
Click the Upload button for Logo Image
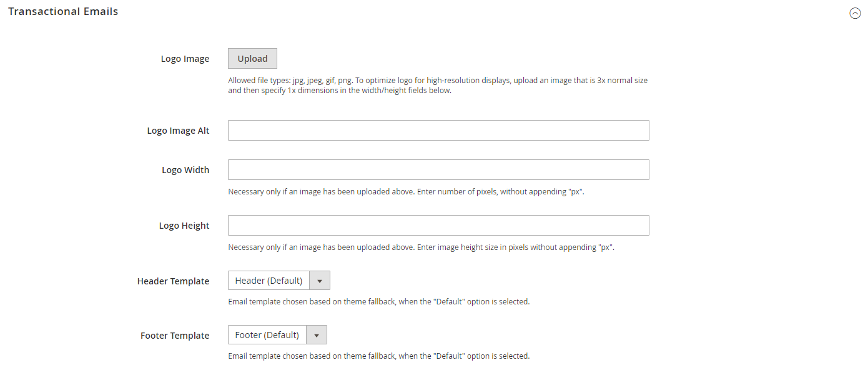(252, 59)
